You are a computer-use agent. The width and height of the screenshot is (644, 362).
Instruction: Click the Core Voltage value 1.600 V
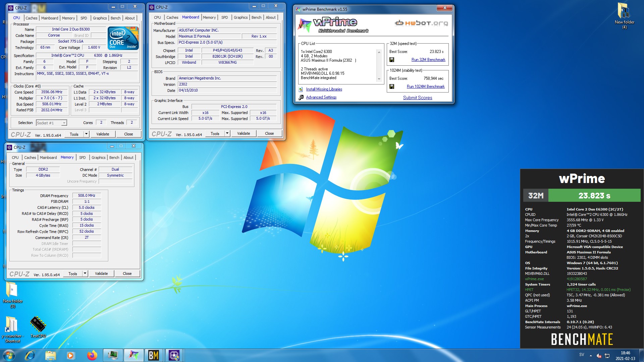[94, 47]
